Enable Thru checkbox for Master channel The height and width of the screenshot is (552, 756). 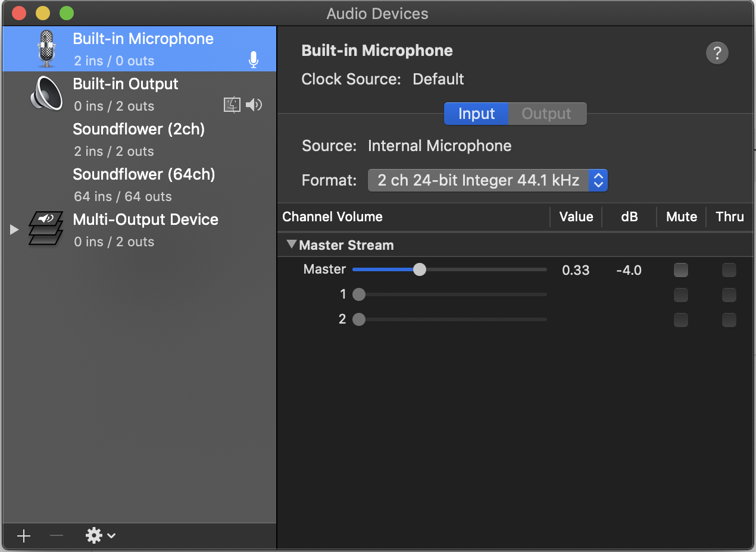(x=729, y=270)
